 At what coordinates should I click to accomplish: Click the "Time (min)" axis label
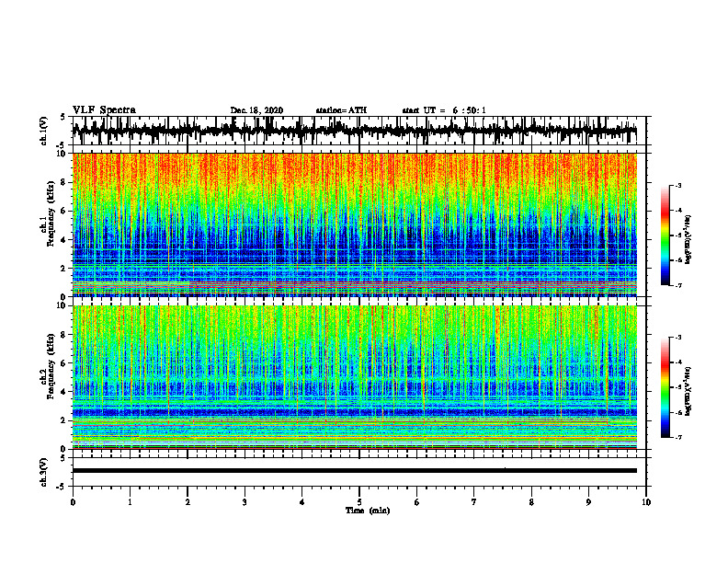click(368, 511)
